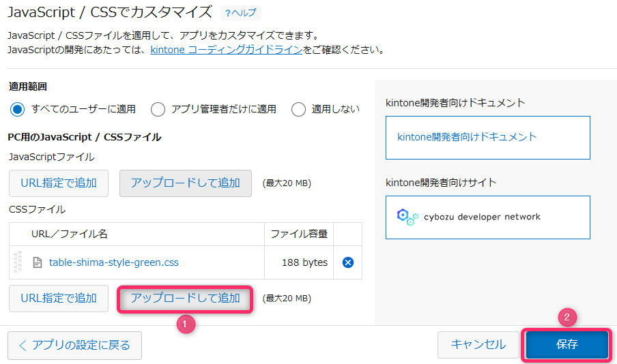Open kintone開発者向けドキュメント link in the side panel
The height and width of the screenshot is (364, 617).
point(467,137)
